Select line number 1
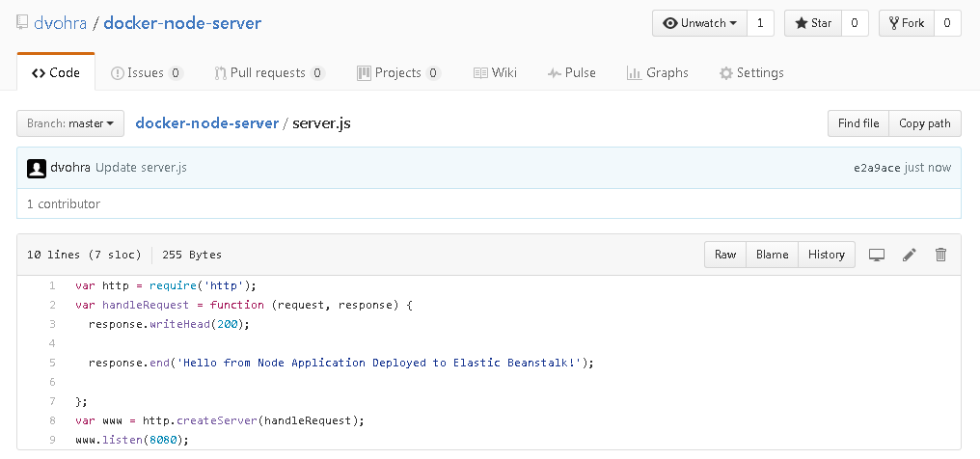980x459 pixels. pos(52,286)
